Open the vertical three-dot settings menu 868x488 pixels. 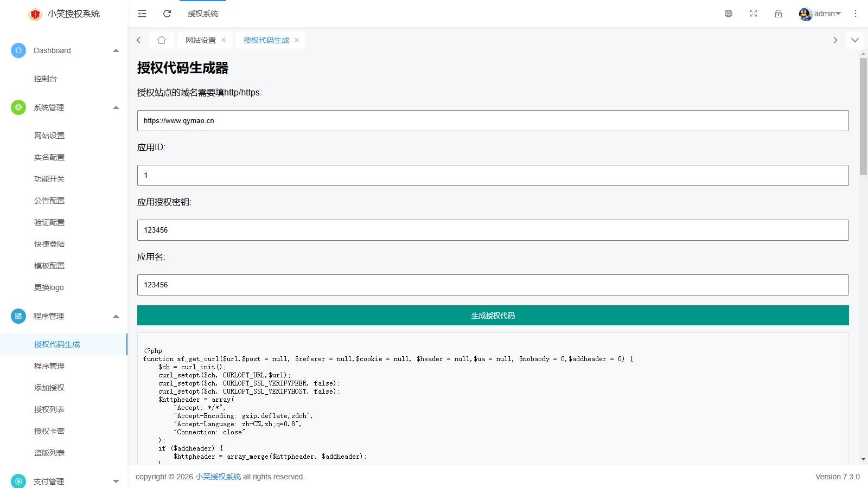pos(856,14)
